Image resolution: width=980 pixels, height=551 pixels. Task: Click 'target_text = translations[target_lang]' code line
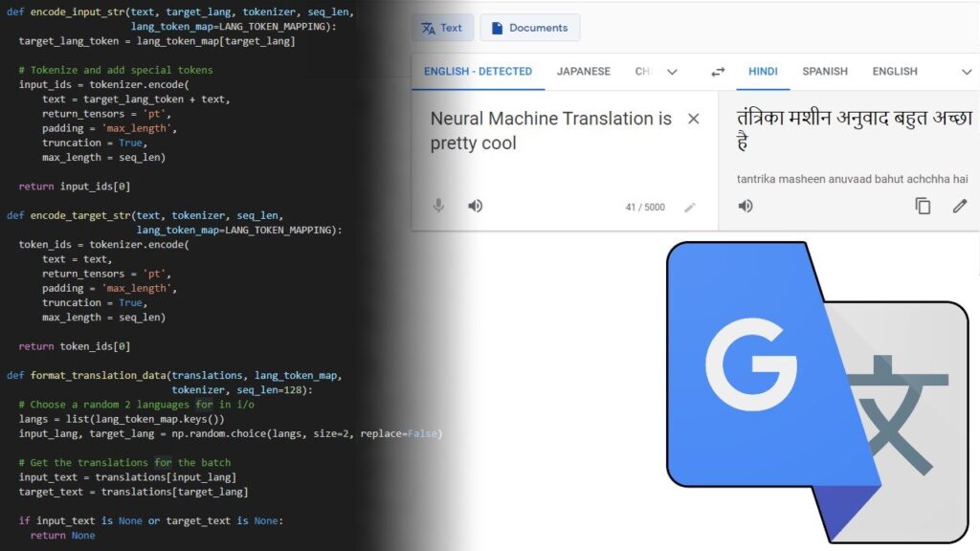[133, 492]
